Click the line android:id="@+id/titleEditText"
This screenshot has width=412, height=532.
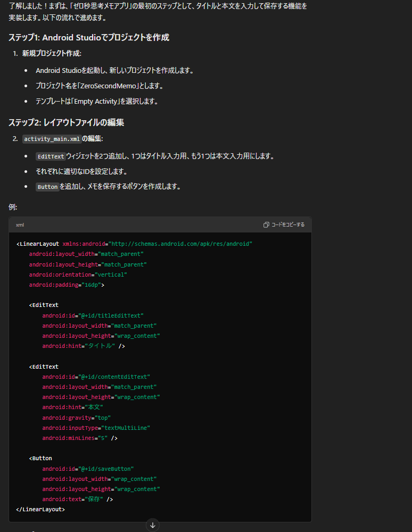93,315
